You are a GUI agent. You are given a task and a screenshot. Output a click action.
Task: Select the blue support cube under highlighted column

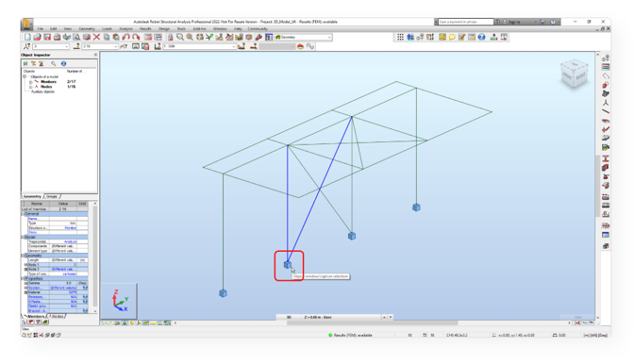click(288, 265)
